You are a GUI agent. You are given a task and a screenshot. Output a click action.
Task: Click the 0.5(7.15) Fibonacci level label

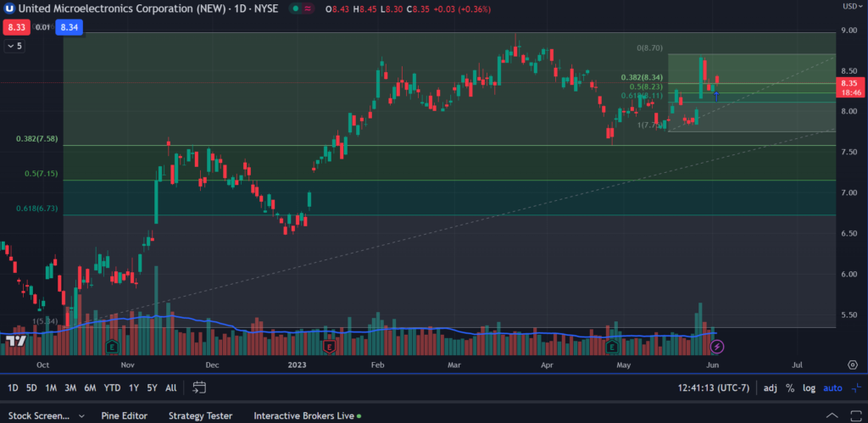click(41, 173)
